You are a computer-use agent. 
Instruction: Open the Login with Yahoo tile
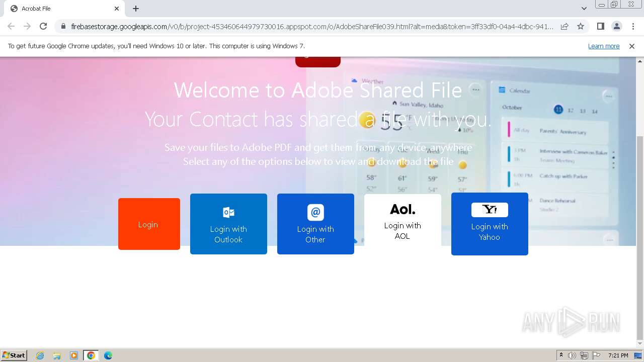pyautogui.click(x=490, y=224)
